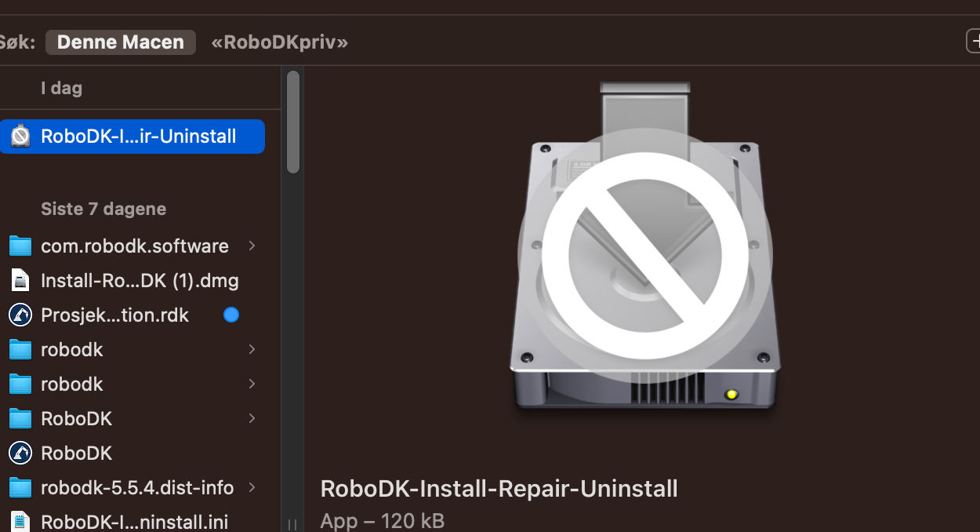
Task: Click the capitalized RoboDK folder icon
Action: pos(20,419)
